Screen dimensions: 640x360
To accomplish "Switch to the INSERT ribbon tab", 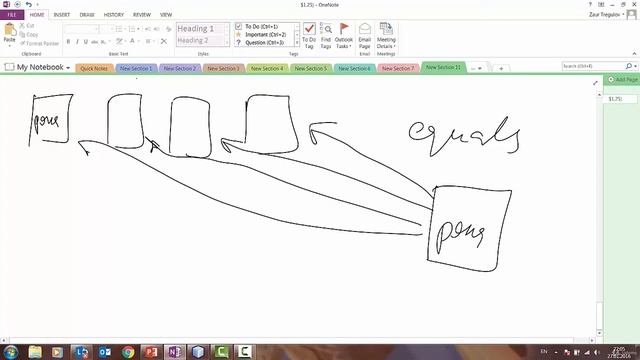I will (x=62, y=15).
